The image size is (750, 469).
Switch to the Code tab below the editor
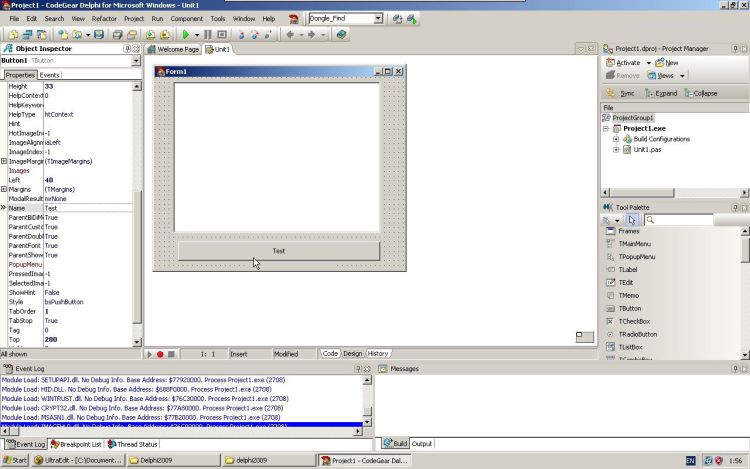330,354
